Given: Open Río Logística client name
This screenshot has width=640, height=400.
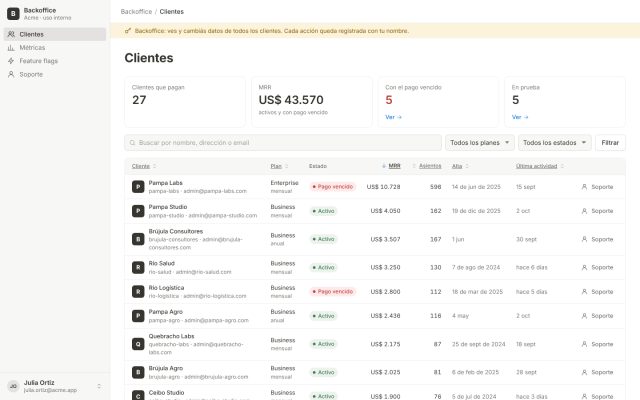Looking at the screenshot, I should pyautogui.click(x=166, y=288).
